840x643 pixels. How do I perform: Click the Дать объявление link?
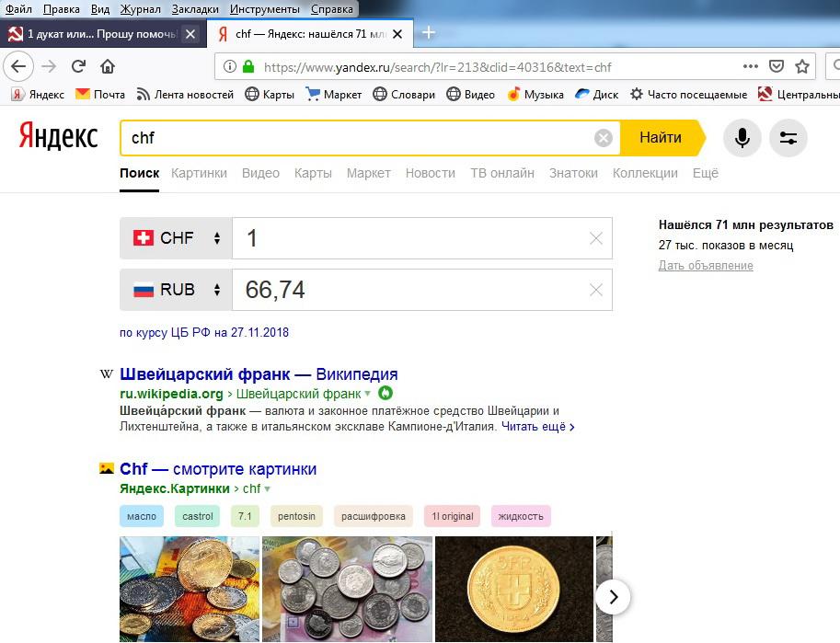coord(706,265)
